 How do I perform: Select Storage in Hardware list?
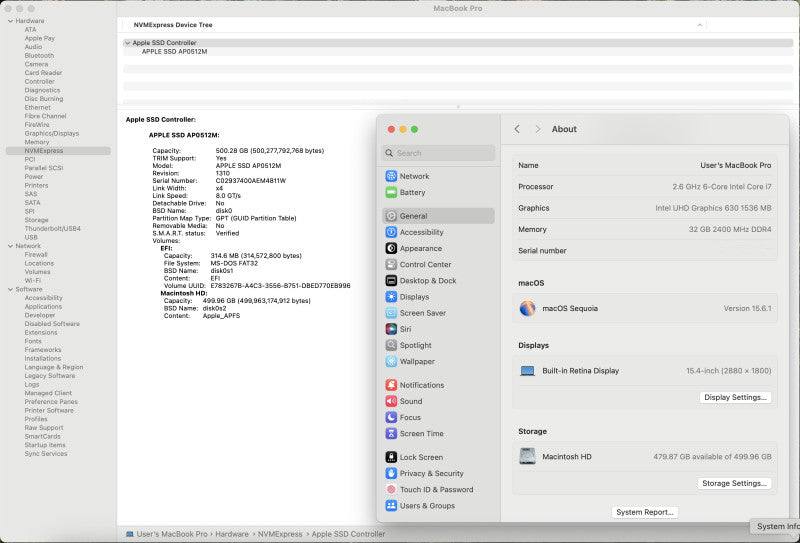point(36,220)
